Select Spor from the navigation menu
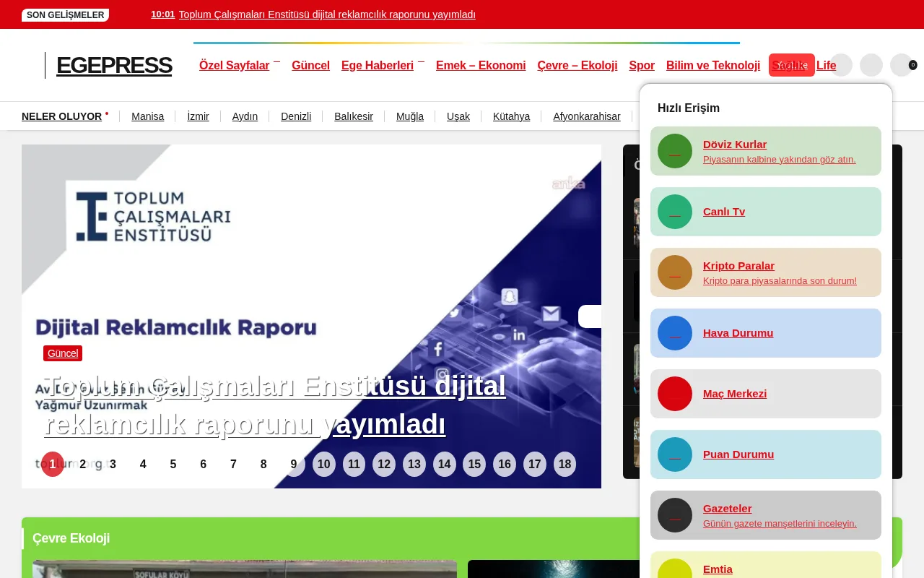 pyautogui.click(x=642, y=65)
